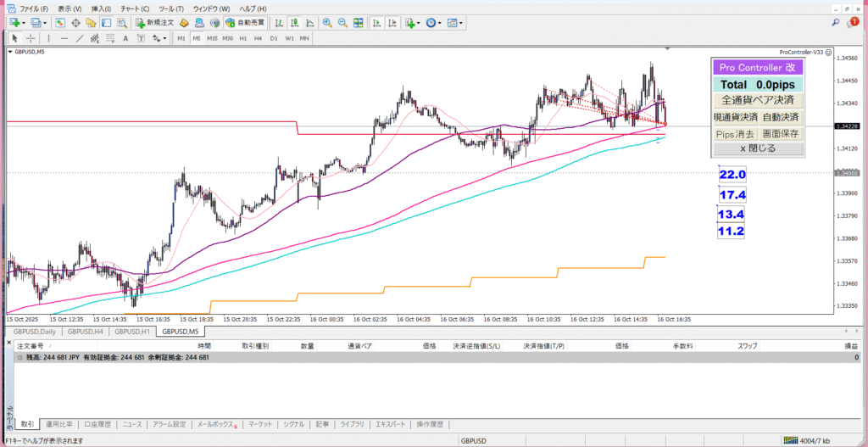This screenshot has height=447, width=868.
Task: Click the 画面保存 button
Action: coord(779,133)
